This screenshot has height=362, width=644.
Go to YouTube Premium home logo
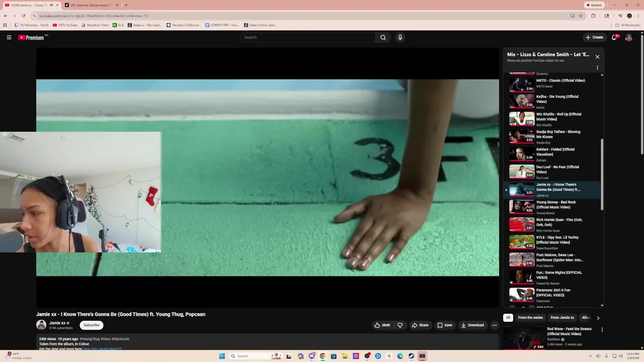click(x=31, y=37)
